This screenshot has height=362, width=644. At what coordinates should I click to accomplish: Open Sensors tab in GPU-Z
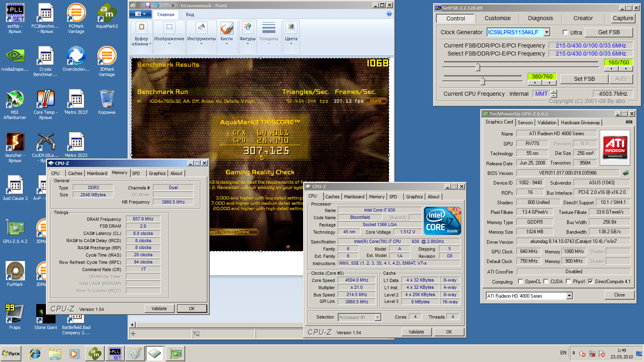click(x=525, y=123)
